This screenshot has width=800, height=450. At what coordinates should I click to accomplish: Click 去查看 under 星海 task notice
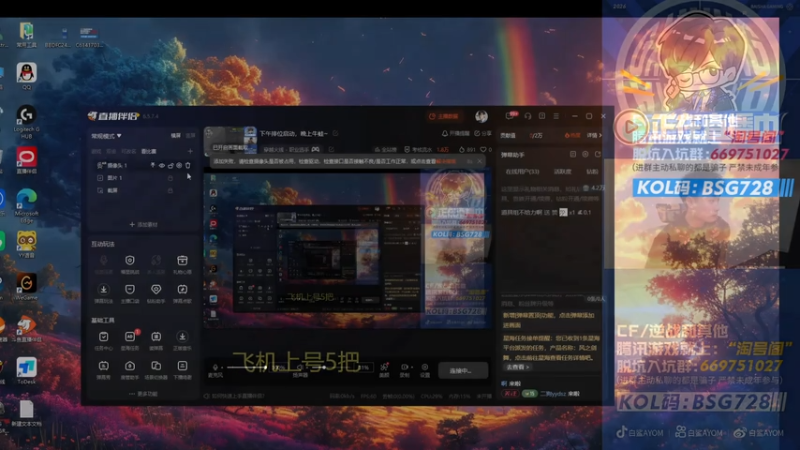tap(517, 367)
